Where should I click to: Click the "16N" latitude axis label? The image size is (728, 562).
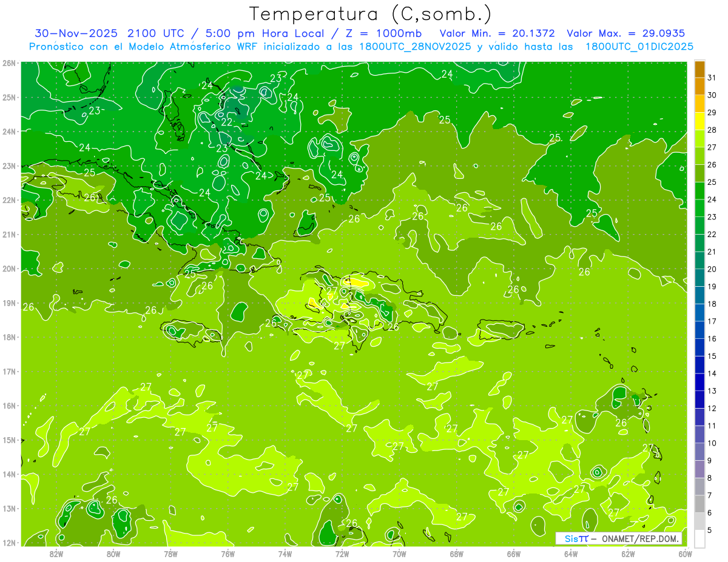tap(9, 406)
